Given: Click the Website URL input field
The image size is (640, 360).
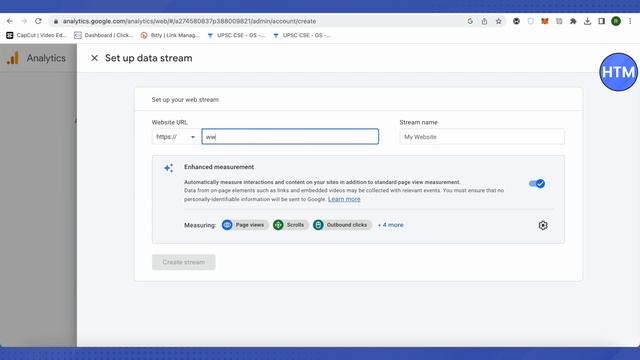Looking at the screenshot, I should tap(290, 137).
